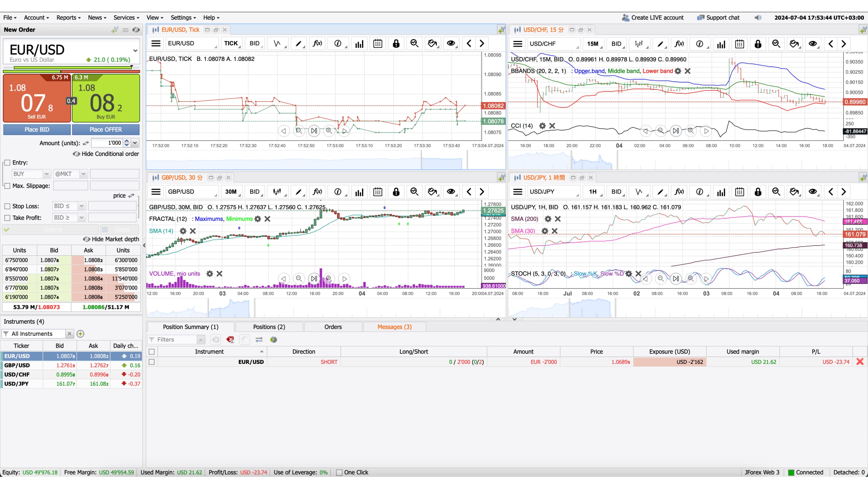Open the BUY order side dropdown
Image resolution: width=868 pixels, height=489 pixels.
[x=46, y=174]
